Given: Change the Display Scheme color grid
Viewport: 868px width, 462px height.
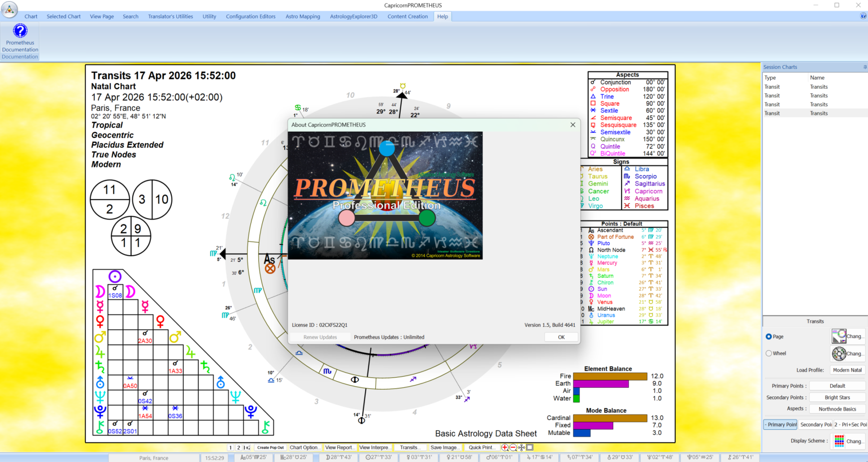Looking at the screenshot, I should (x=847, y=441).
